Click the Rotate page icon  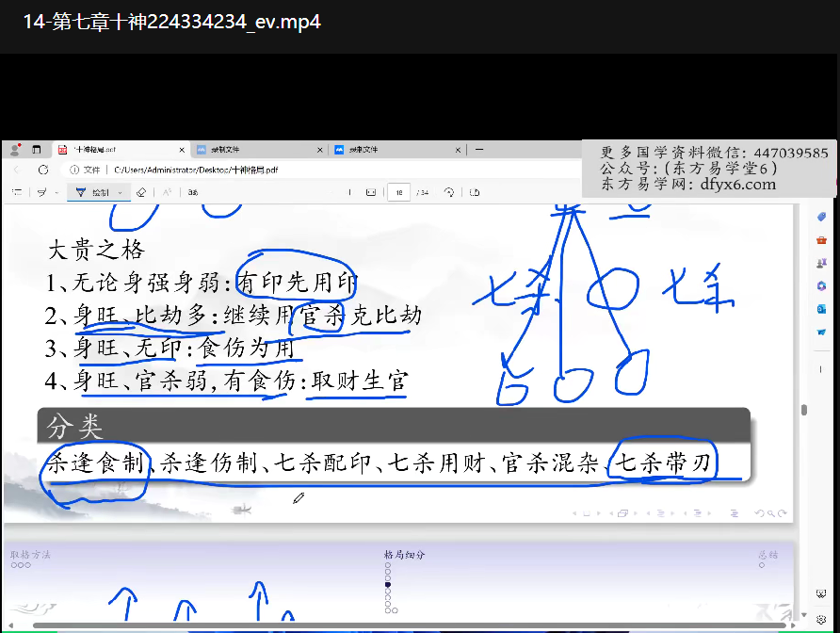449,192
